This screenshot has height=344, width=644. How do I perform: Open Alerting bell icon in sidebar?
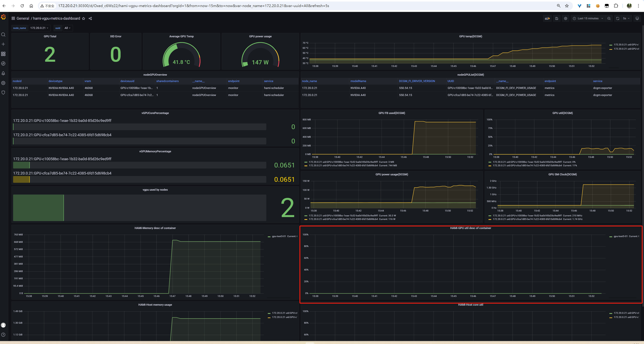[x=3, y=73]
